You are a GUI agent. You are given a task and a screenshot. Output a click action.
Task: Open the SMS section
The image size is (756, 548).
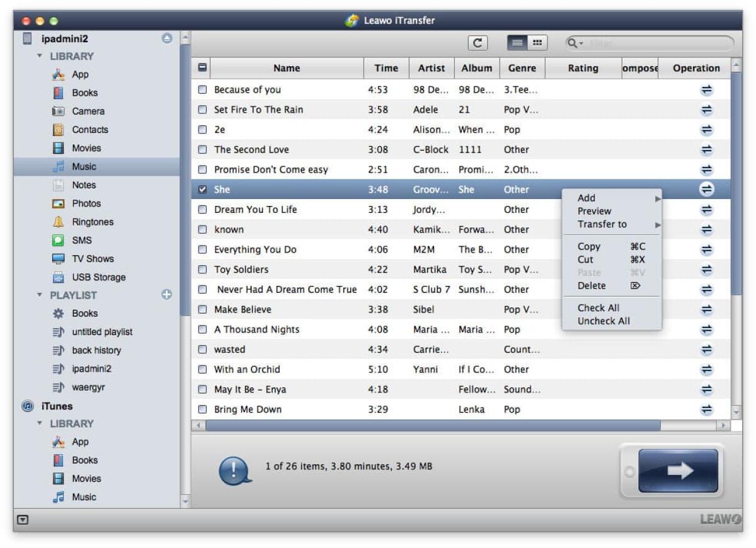pos(83,240)
